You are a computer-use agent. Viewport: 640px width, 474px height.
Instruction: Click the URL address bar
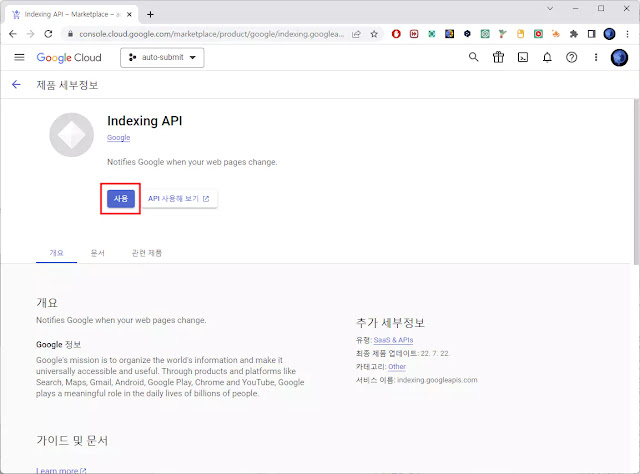point(211,34)
